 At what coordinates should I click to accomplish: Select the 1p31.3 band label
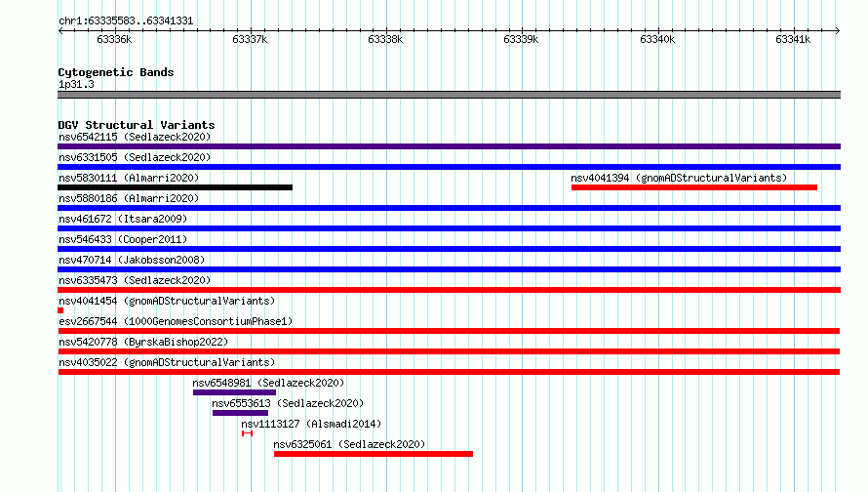(x=76, y=84)
